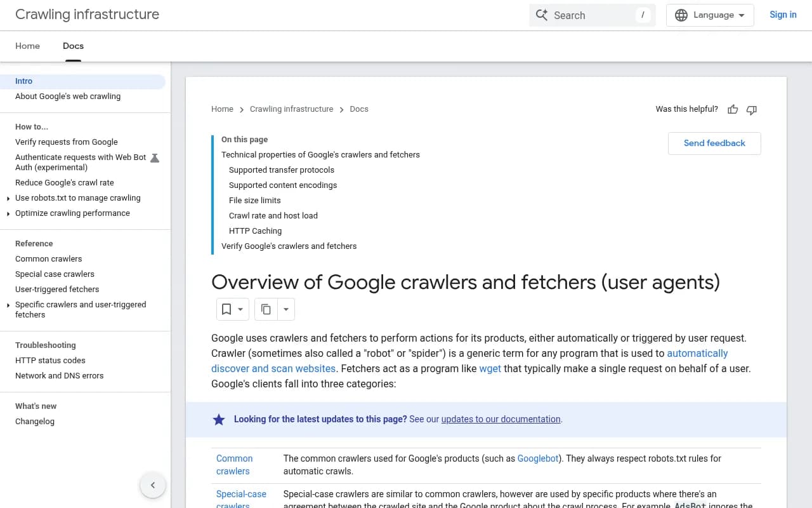Open HTTP status codes page
This screenshot has width=812, height=508.
point(50,361)
